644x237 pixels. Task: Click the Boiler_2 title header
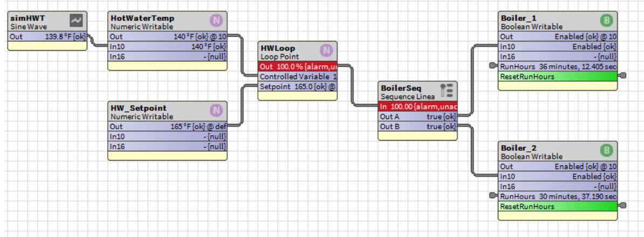tap(545, 150)
